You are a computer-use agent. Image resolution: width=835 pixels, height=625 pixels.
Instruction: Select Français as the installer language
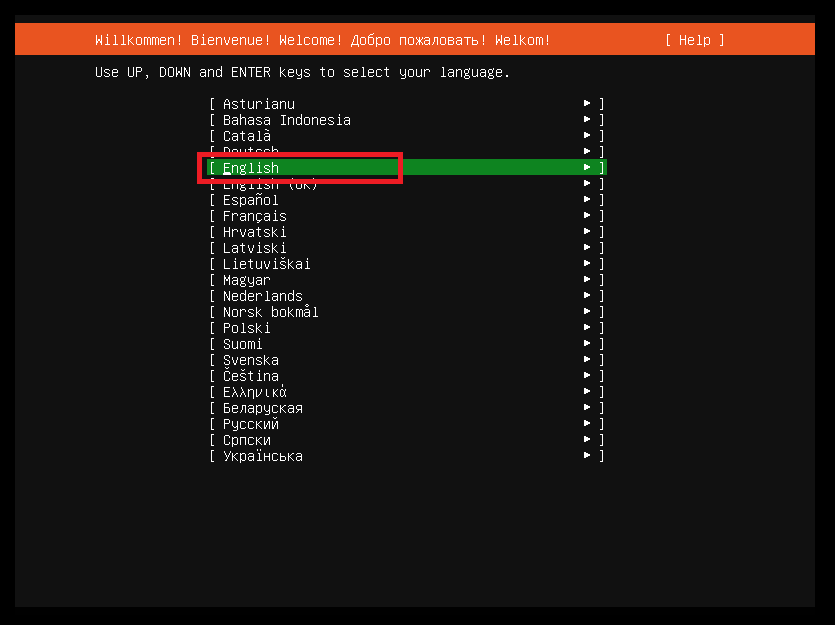(254, 216)
